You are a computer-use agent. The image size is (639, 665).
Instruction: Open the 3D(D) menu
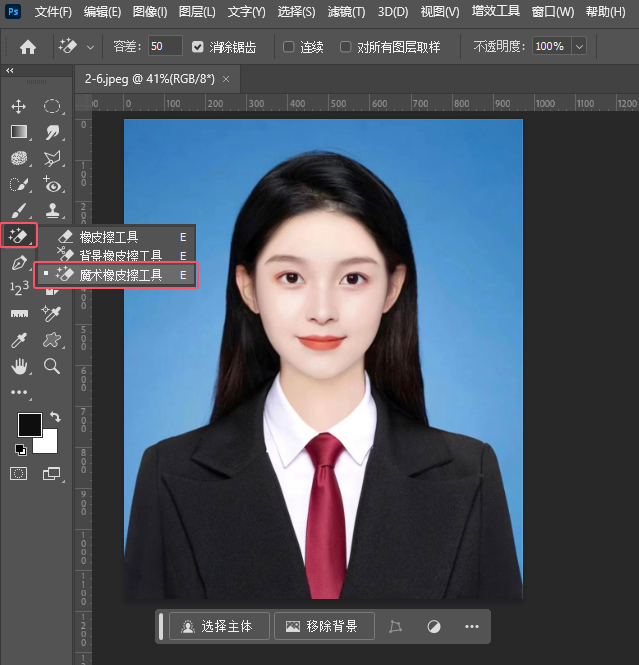[x=393, y=12]
